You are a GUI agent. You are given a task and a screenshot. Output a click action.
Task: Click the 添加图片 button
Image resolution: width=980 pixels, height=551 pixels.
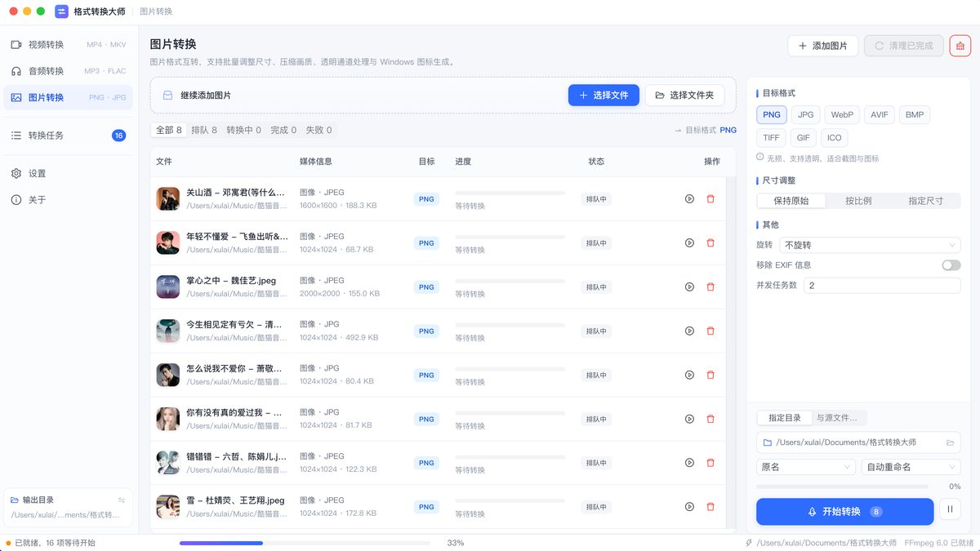pyautogui.click(x=823, y=46)
